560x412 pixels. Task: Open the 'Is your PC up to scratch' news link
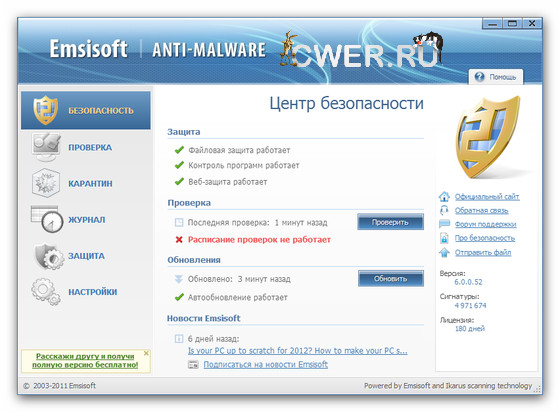coord(298,351)
